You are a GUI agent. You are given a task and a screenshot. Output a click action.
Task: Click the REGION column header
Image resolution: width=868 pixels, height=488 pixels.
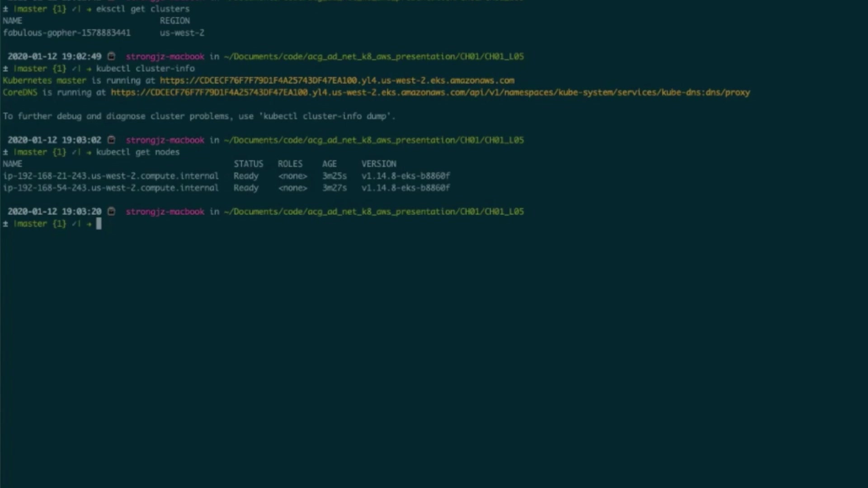point(175,21)
